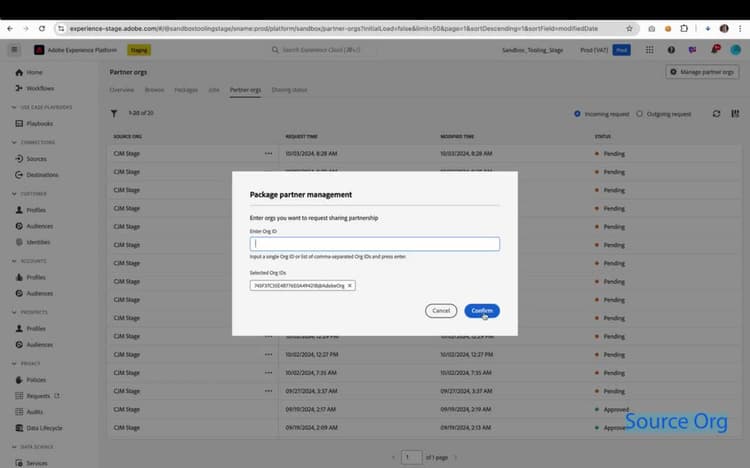Open column settings icon

(x=735, y=113)
